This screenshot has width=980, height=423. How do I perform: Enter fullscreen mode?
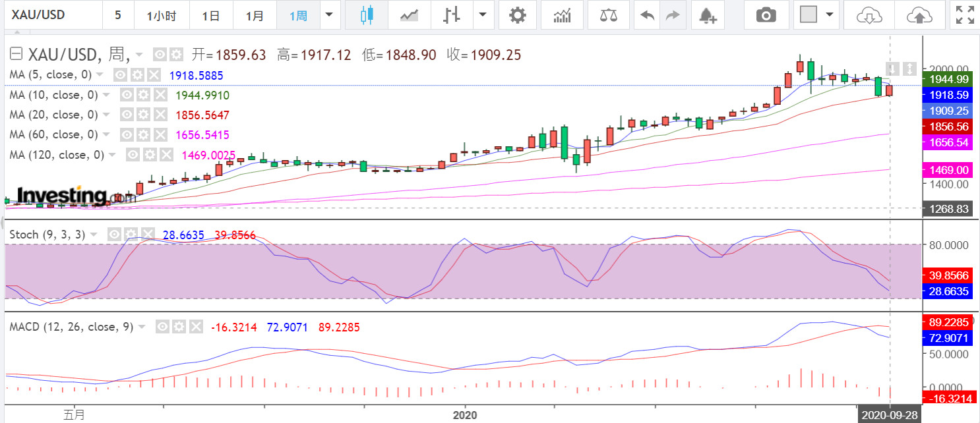965,15
